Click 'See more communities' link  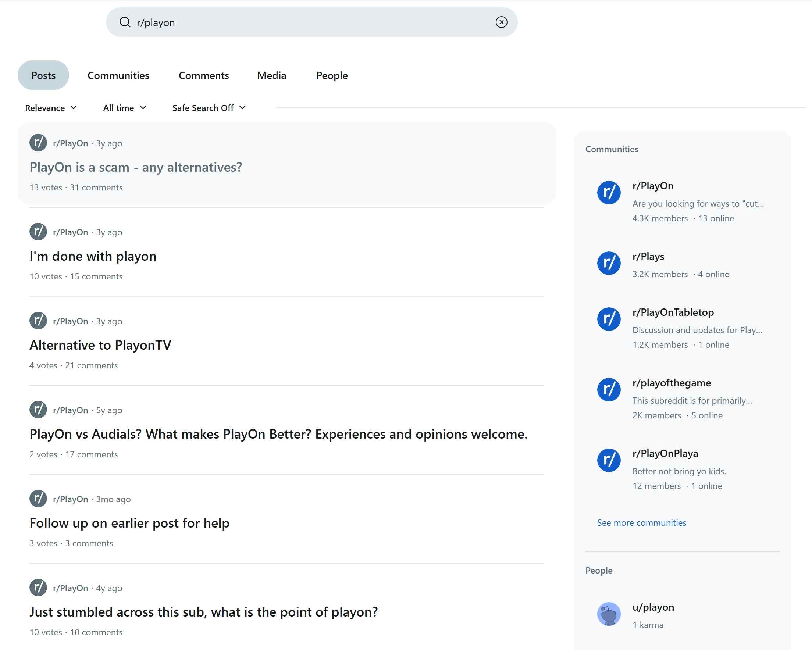click(642, 523)
